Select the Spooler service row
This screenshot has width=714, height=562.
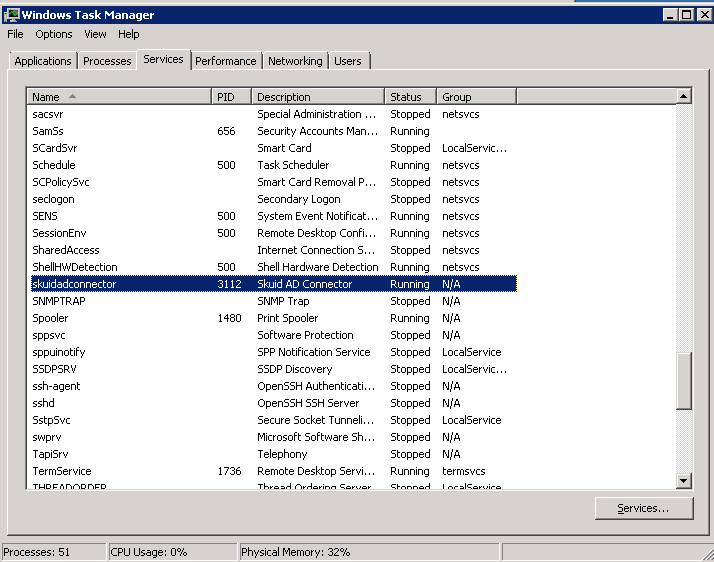tap(274, 318)
